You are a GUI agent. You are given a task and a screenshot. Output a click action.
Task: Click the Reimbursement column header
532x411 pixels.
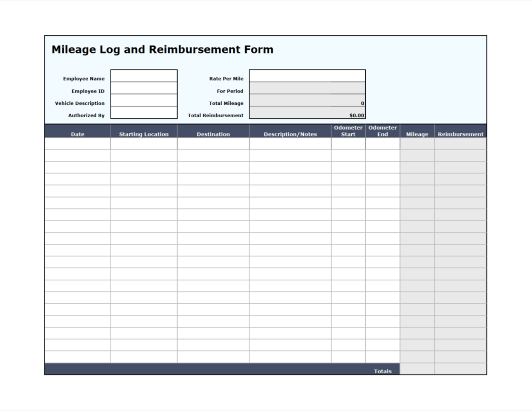pyautogui.click(x=460, y=133)
